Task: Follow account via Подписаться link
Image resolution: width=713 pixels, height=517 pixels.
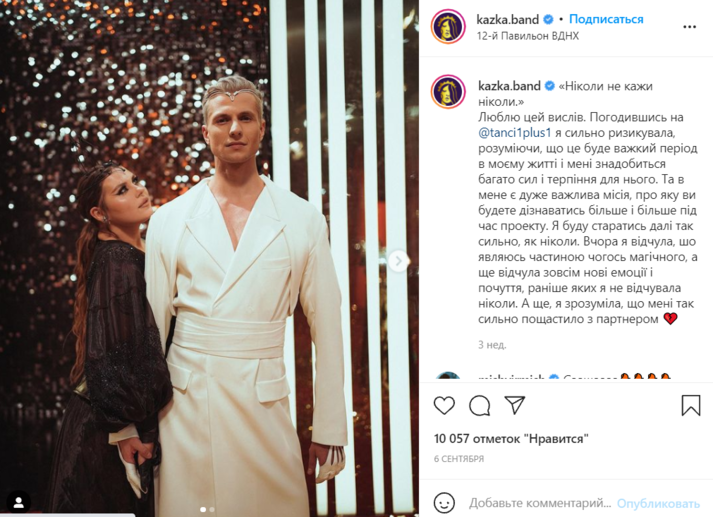Action: [606, 19]
